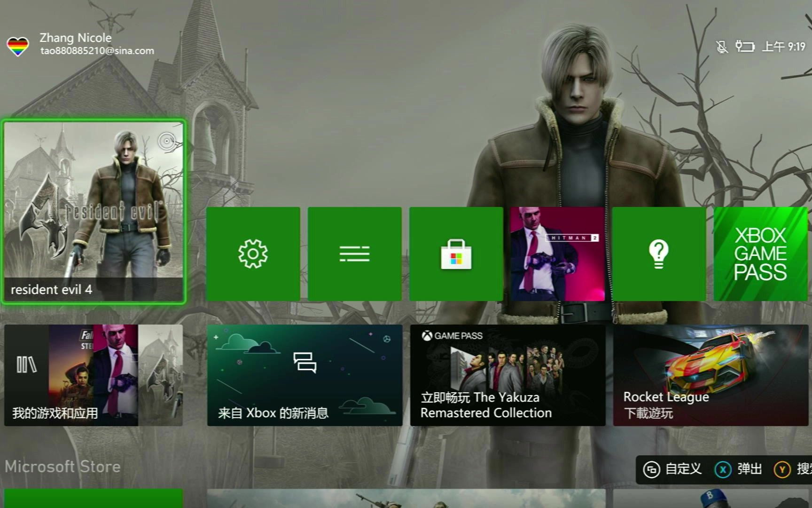The image size is (812, 508).
Task: Select 弹出 eject button
Action: [x=738, y=469]
